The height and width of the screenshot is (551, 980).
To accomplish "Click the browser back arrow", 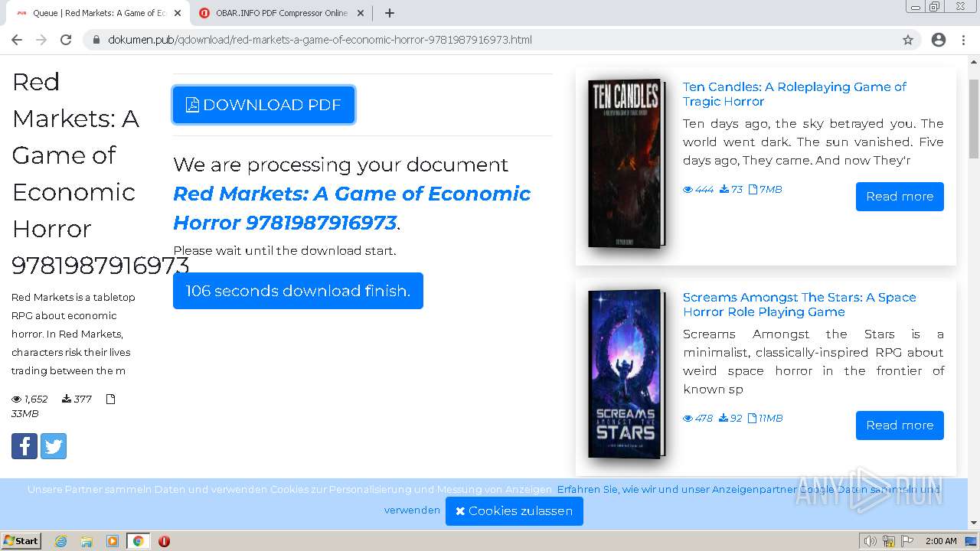I will (x=17, y=40).
